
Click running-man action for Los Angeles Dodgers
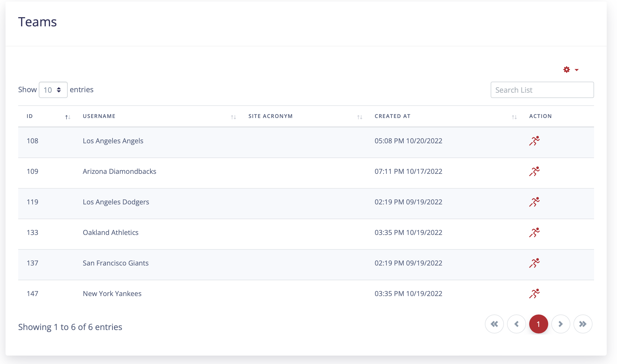pyautogui.click(x=534, y=202)
